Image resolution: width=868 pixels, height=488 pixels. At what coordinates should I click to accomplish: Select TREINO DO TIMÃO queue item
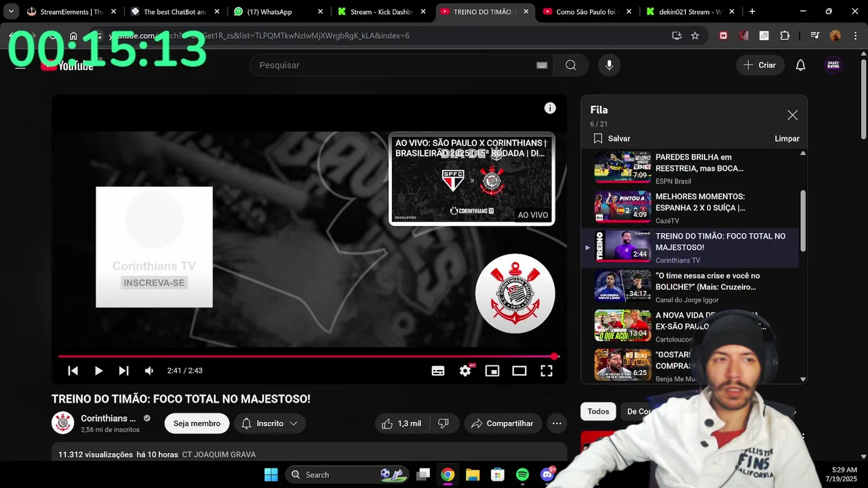pyautogui.click(x=690, y=247)
